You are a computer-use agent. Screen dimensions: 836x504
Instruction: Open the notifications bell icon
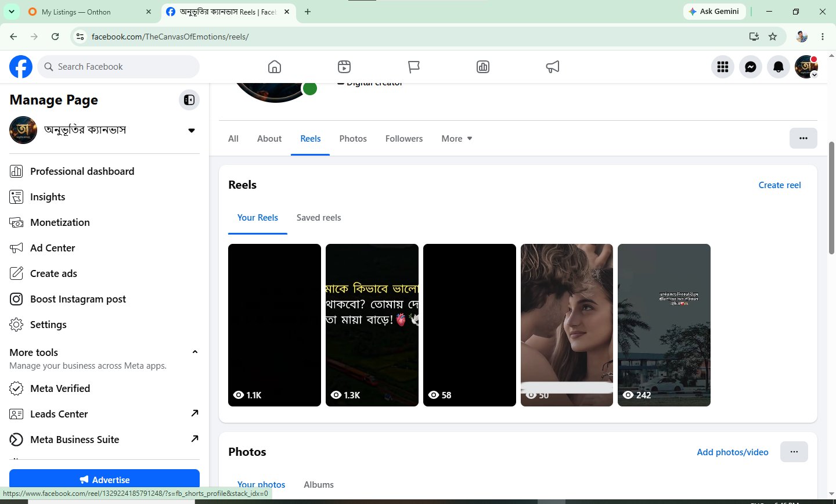coord(779,67)
